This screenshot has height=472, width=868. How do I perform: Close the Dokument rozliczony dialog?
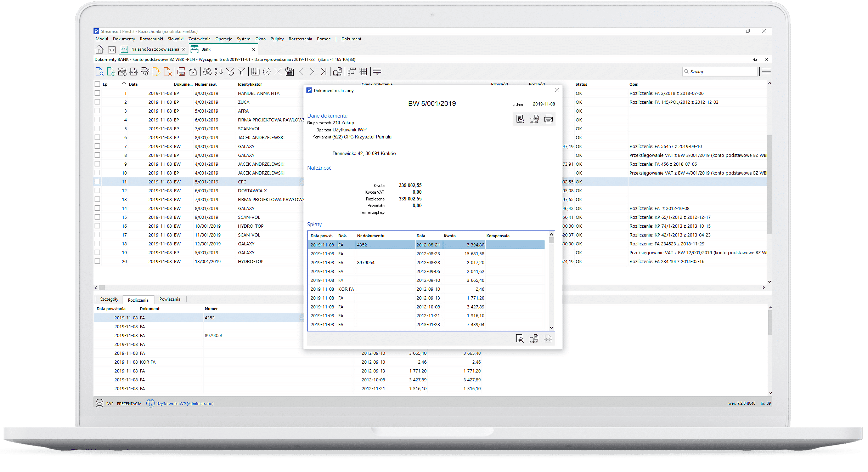[x=557, y=90]
